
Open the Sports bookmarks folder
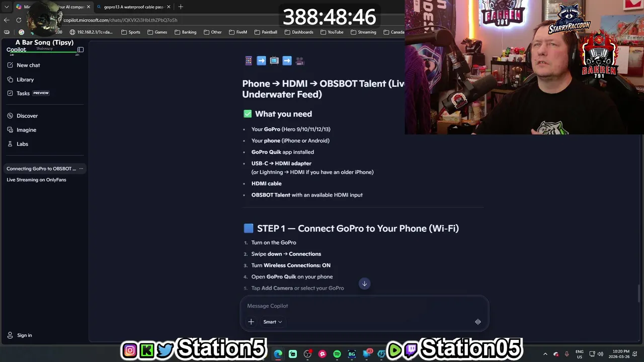[x=131, y=32]
